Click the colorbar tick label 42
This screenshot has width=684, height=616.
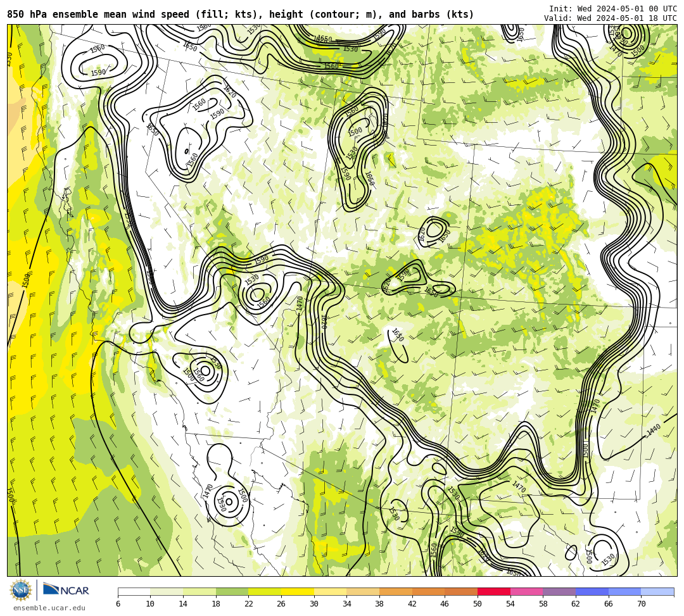412,604
